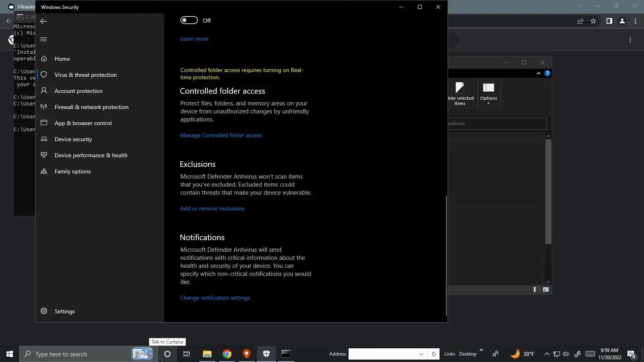Viewport: 644px width, 362px height.
Task: Open the orange pin app on taskbar
Action: point(247,354)
